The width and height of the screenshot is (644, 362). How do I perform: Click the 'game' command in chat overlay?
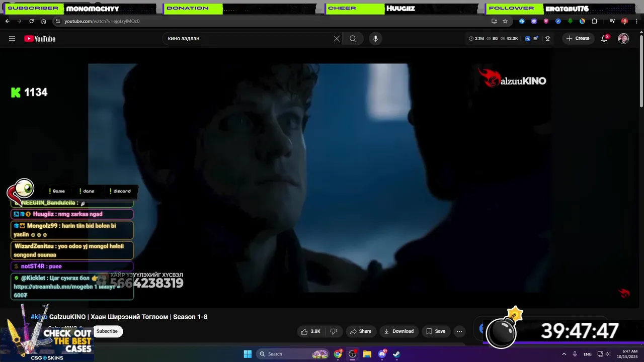57,191
